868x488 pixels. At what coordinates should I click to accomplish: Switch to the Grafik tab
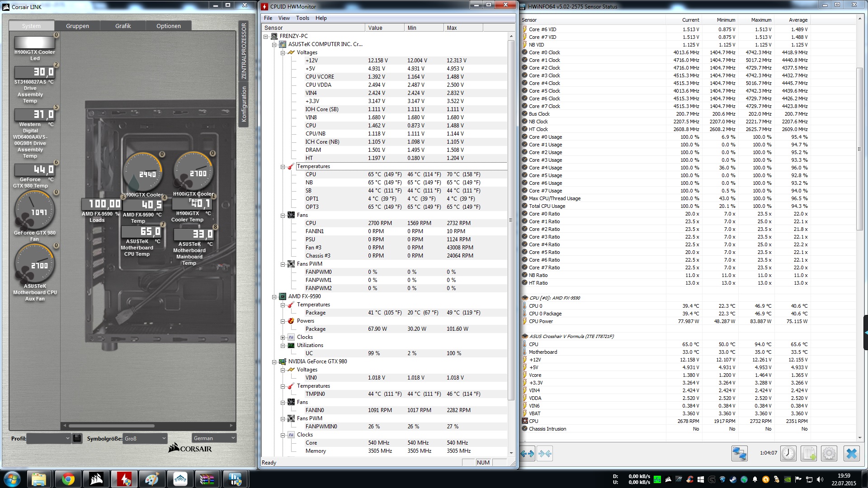(123, 26)
